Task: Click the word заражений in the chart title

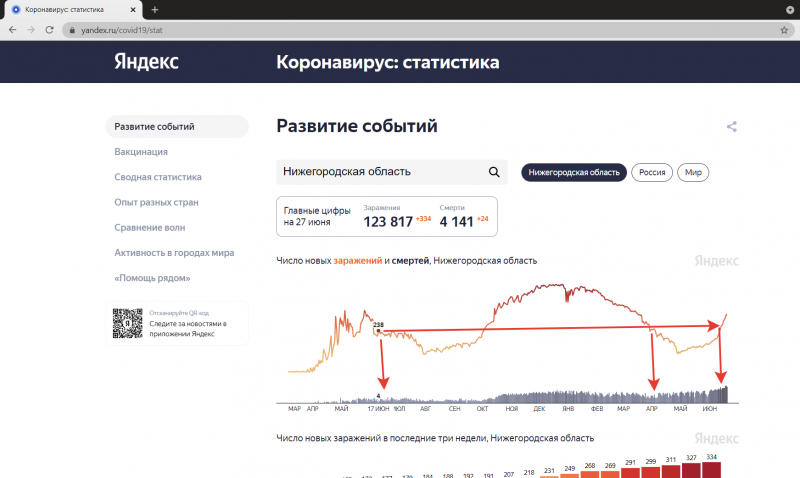Action: (358, 261)
